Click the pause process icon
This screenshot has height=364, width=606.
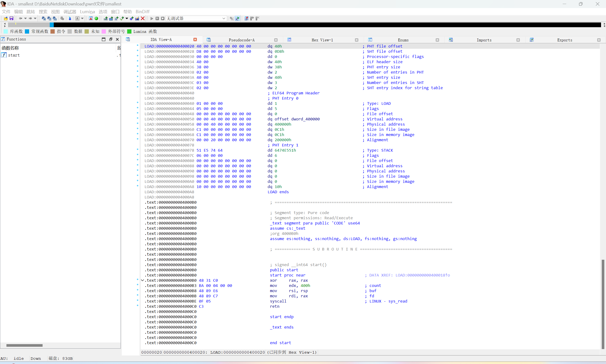pos(157,18)
